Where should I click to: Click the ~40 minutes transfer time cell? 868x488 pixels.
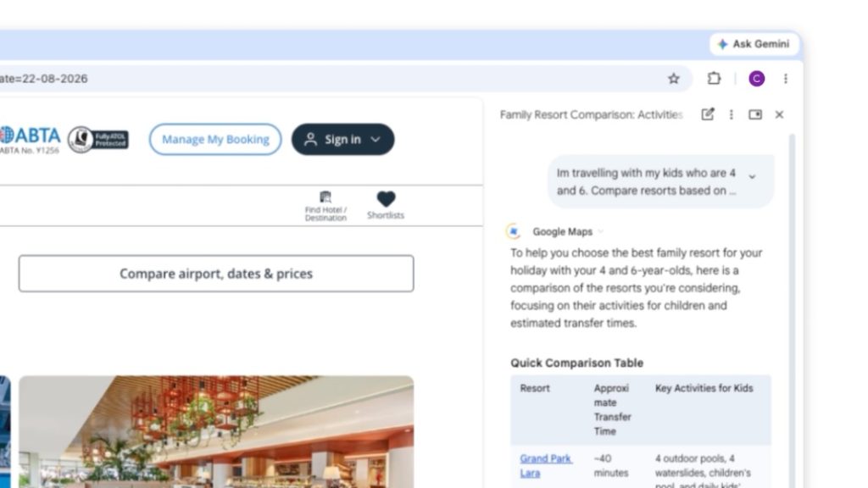[x=610, y=466]
